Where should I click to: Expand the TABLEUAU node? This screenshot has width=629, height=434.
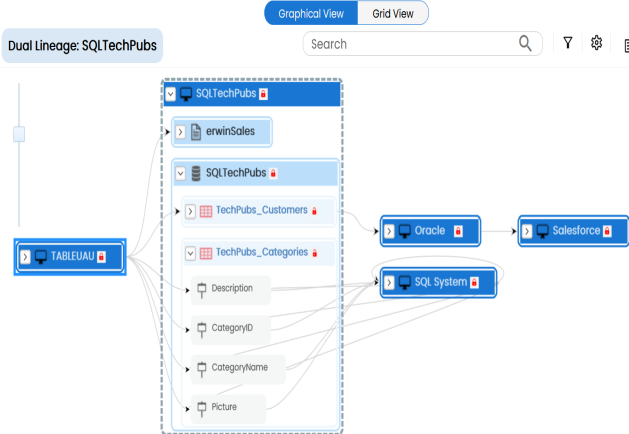(x=26, y=256)
